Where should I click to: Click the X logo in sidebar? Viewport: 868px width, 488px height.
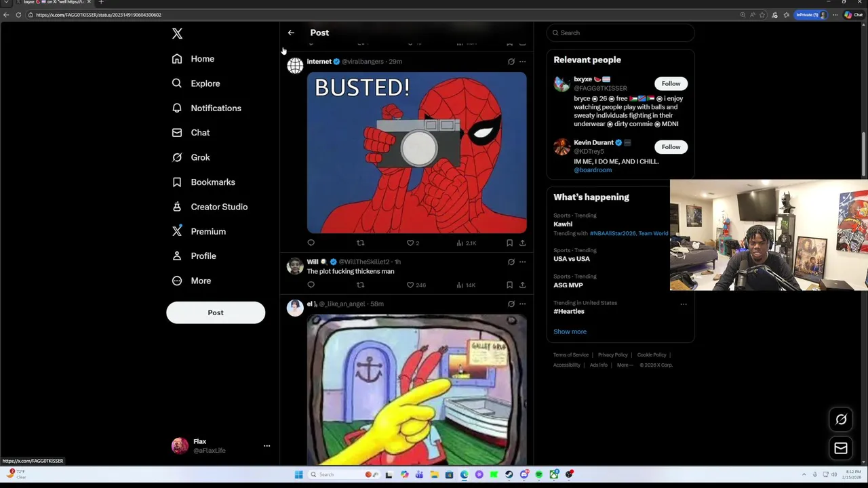(177, 33)
